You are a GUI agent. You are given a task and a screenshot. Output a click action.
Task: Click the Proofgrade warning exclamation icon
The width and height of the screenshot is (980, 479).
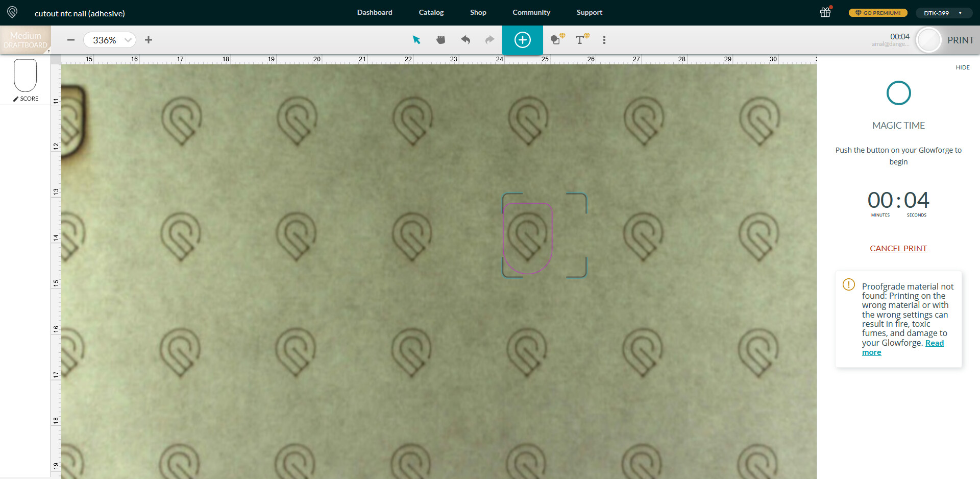pos(849,284)
